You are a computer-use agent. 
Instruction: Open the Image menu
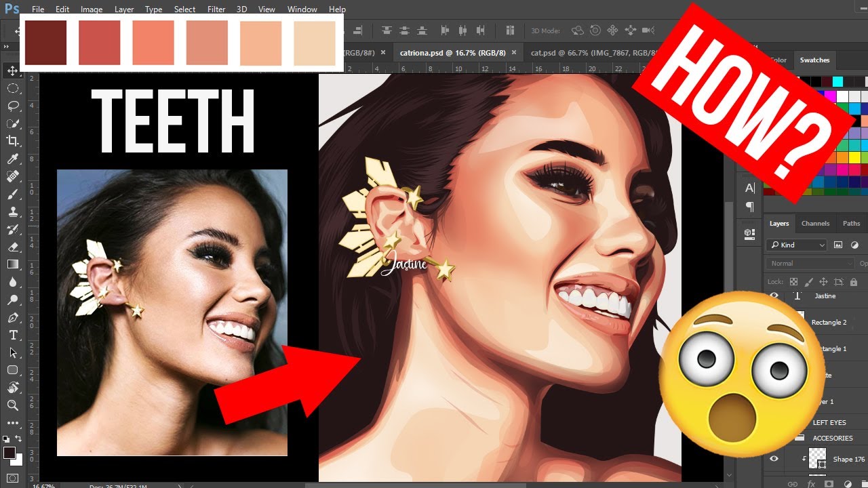92,9
